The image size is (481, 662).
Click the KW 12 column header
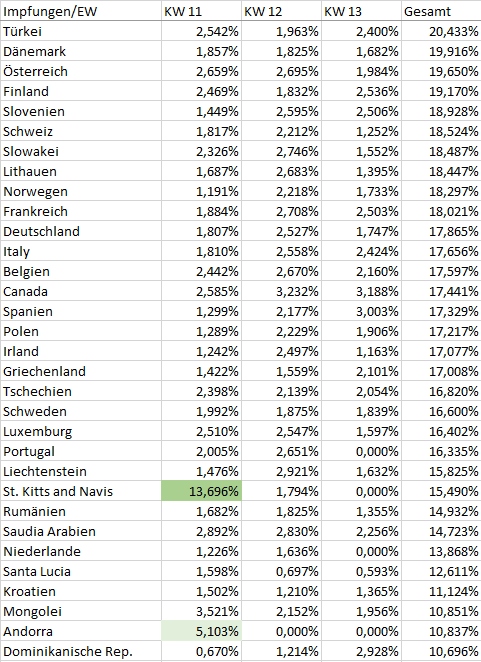[281, 11]
